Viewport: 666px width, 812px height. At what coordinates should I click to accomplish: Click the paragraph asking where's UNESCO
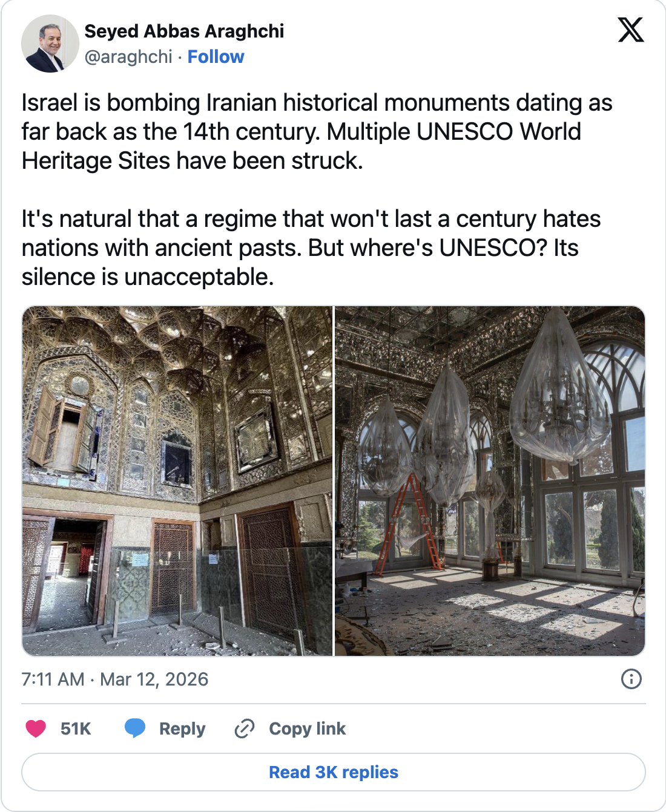click(x=311, y=248)
